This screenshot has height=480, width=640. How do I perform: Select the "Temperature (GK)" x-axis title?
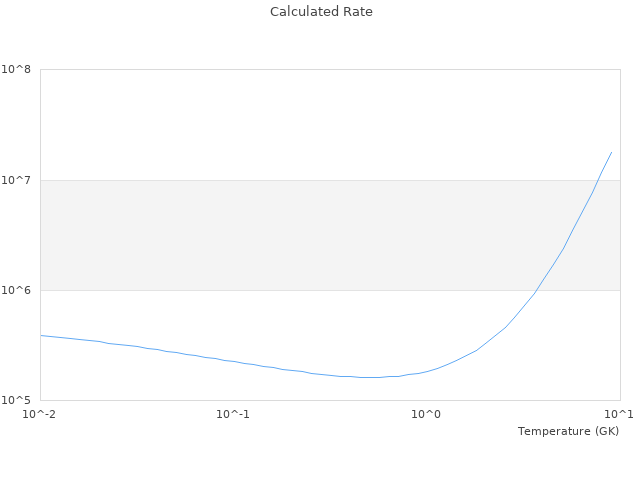click(568, 431)
